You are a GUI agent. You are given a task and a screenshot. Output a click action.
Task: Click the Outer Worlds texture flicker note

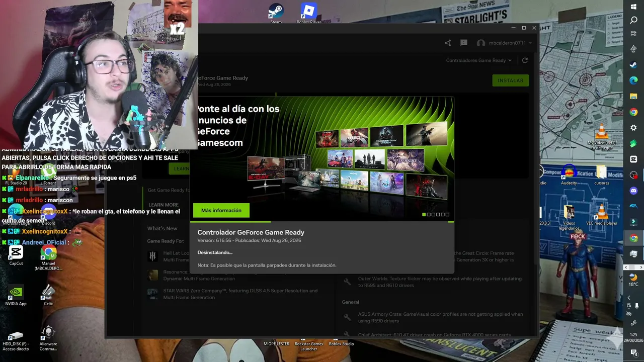point(440,282)
